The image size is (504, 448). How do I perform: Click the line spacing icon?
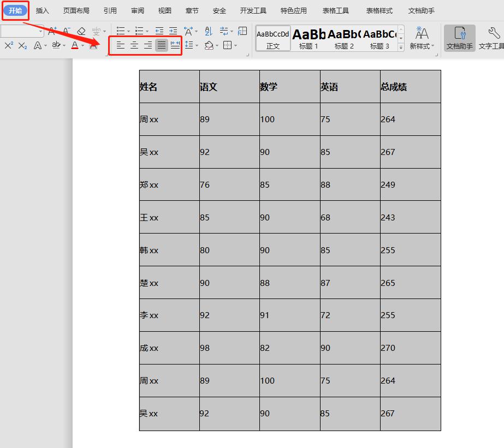point(189,45)
